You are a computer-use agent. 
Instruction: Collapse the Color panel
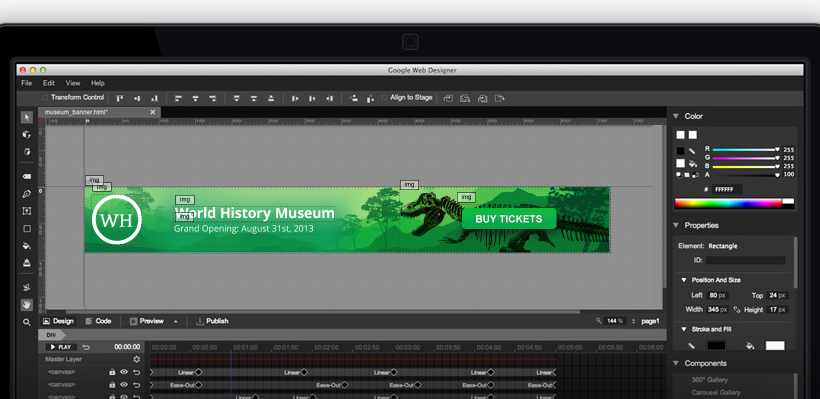click(676, 116)
